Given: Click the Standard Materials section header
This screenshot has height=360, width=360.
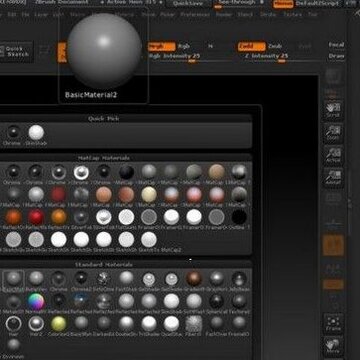Looking at the screenshot, I should 104,265.
